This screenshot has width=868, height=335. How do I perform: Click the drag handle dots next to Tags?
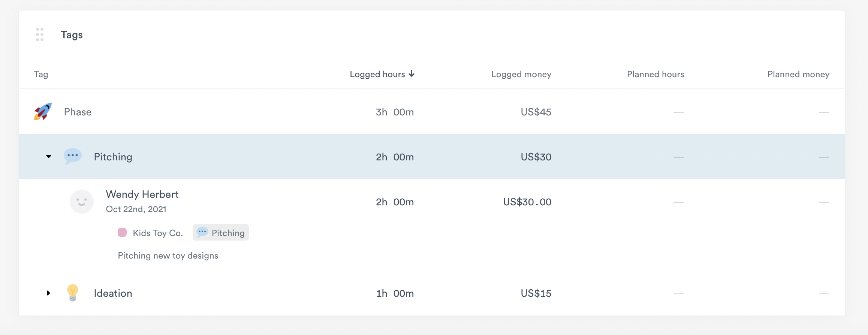(x=40, y=34)
